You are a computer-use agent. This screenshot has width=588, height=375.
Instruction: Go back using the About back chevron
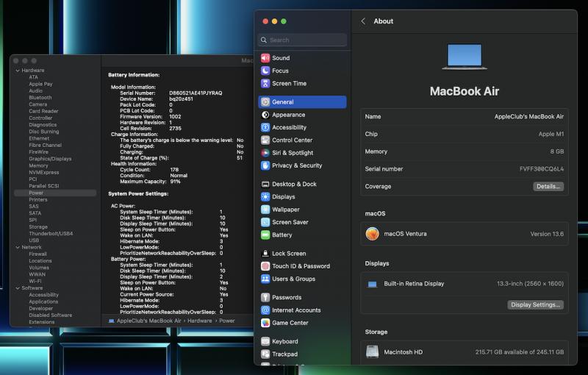click(x=362, y=21)
